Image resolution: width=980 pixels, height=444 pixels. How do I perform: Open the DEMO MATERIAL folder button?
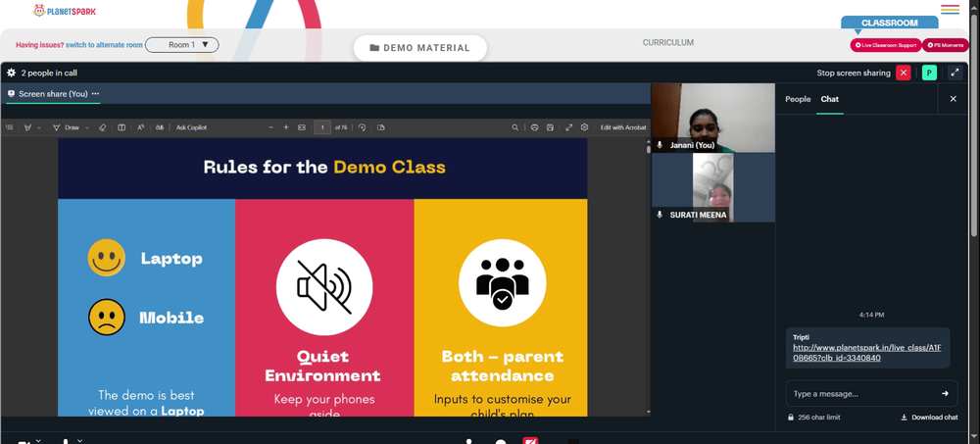tap(420, 47)
